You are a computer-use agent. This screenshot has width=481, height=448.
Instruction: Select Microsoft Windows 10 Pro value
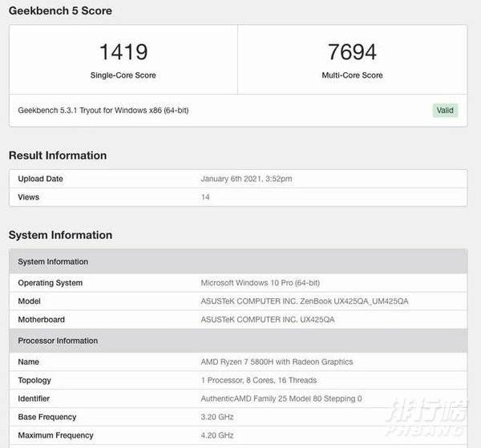click(260, 283)
